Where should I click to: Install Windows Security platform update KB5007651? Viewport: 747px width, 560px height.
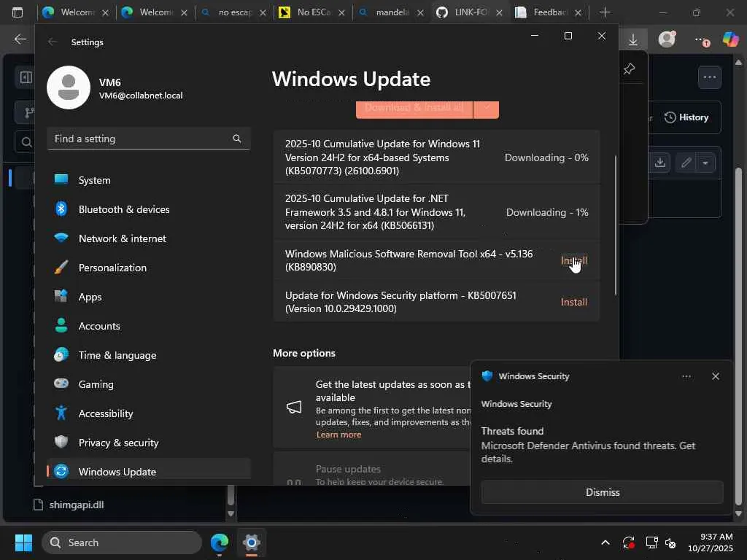[x=573, y=302]
